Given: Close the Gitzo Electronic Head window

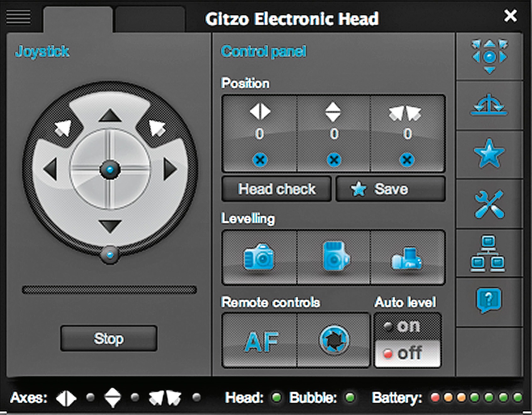Looking at the screenshot, I should pos(510,15).
